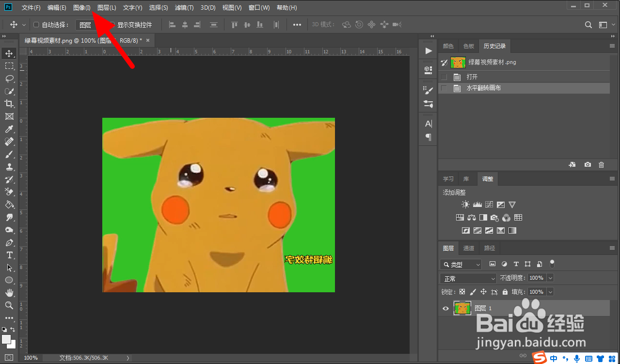The width and height of the screenshot is (620, 364).
Task: Open the 不透明度 slider dropdown arrow
Action: point(550,278)
